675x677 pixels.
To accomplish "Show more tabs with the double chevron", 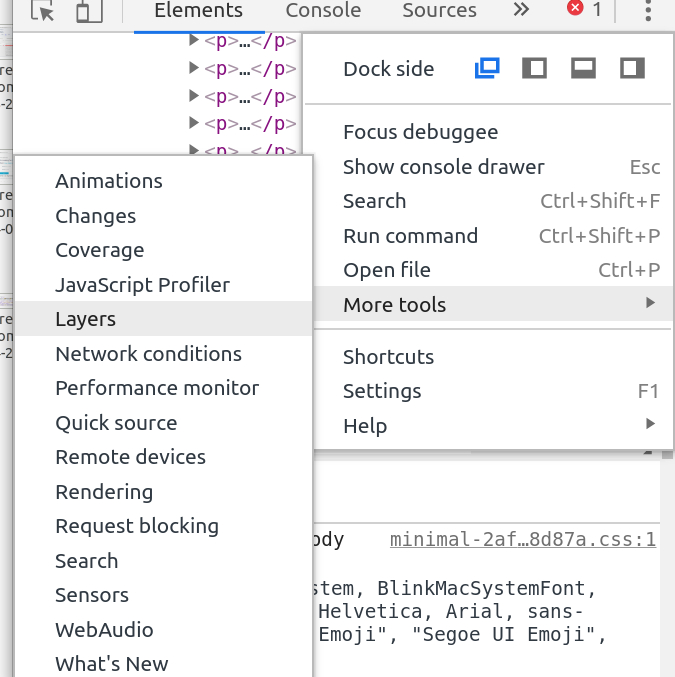I will (520, 10).
